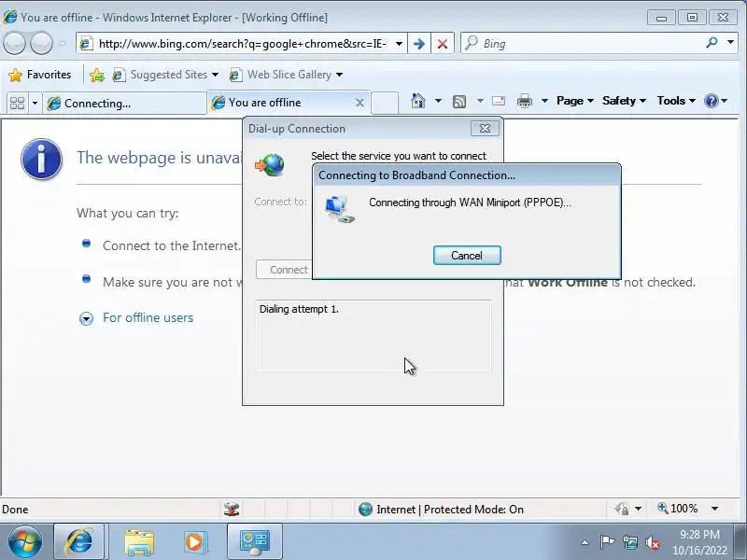Show hidden system tray icons
The height and width of the screenshot is (560, 747).
pos(585,542)
